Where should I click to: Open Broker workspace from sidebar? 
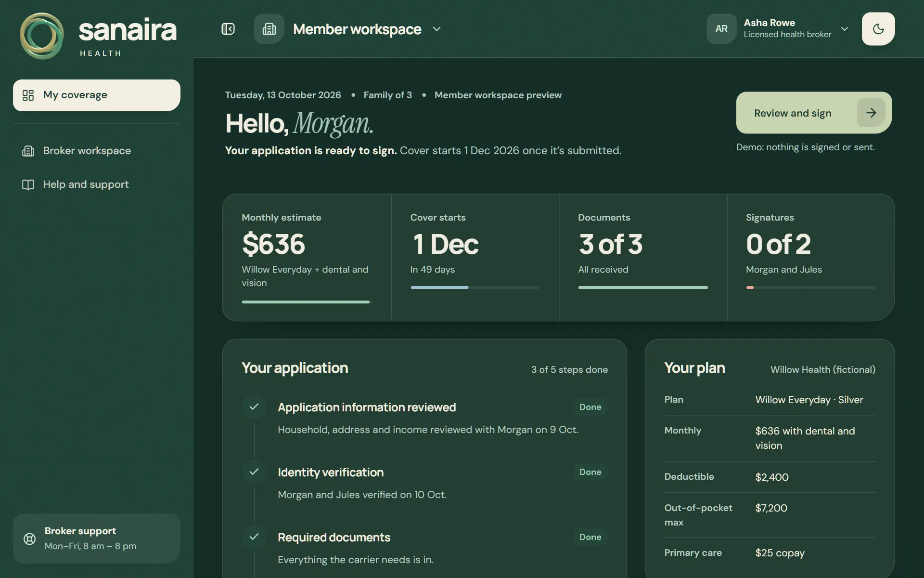97,151
